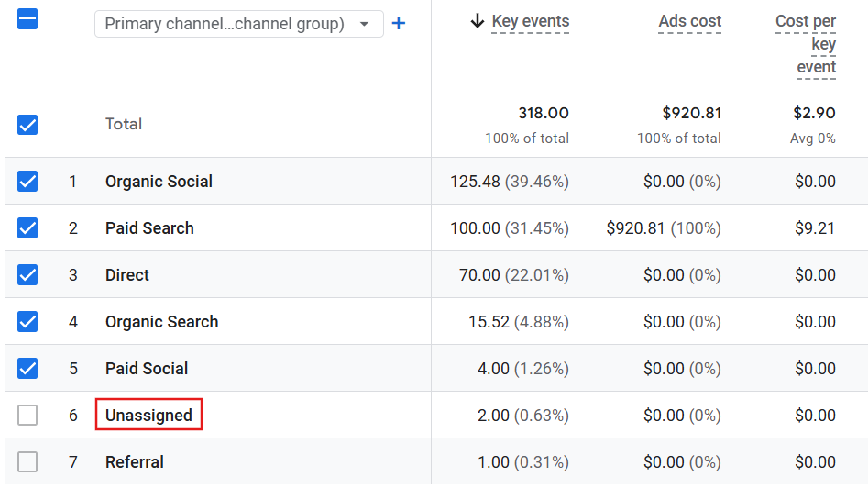
Task: Click Paid Search cost per event $9.21
Action: pyautogui.click(x=815, y=228)
